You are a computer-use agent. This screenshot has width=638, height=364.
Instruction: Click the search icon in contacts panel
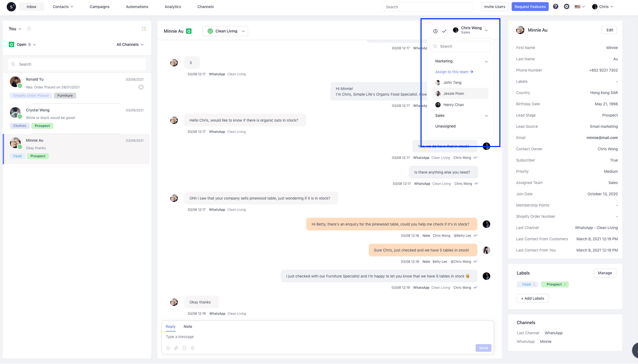[x=14, y=64]
